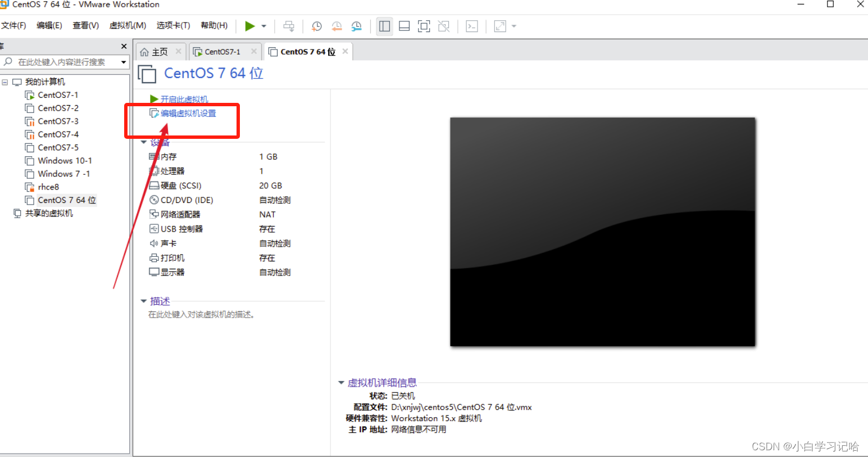The image size is (868, 457).
Task: Click the revert to snapshot icon
Action: pos(337,26)
